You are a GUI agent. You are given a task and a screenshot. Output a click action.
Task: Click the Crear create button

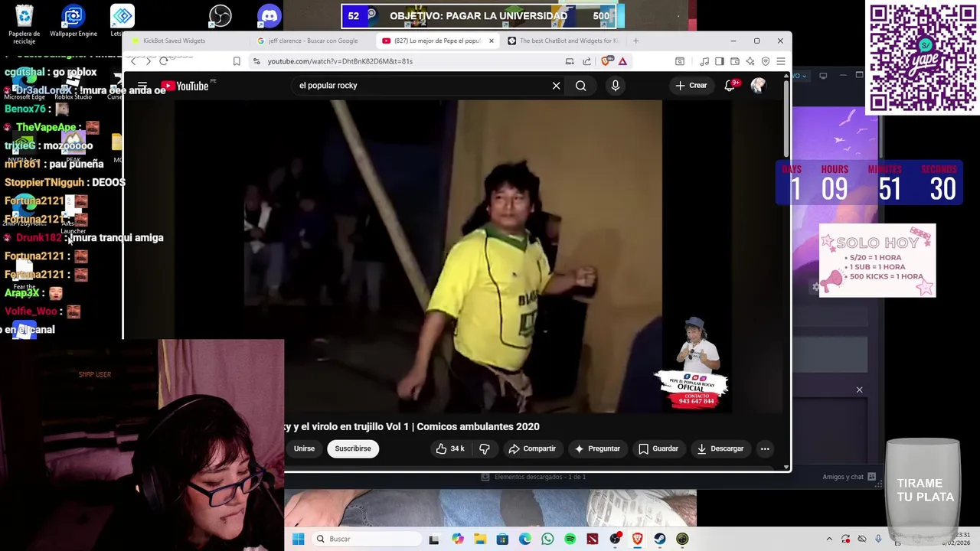[691, 86]
